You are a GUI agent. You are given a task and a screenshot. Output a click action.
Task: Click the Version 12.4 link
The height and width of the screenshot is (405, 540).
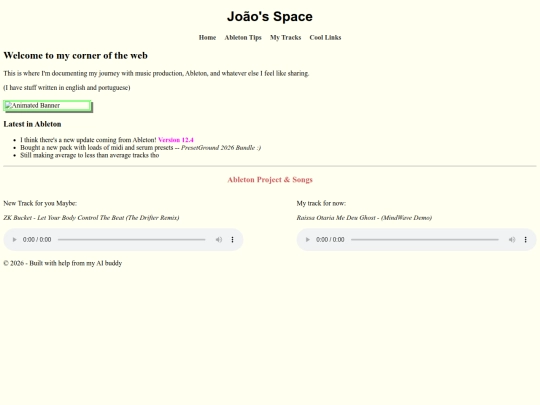point(176,140)
